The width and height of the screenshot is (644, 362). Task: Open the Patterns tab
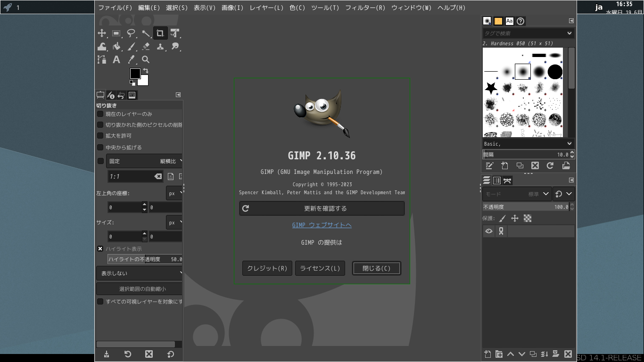click(x=498, y=21)
